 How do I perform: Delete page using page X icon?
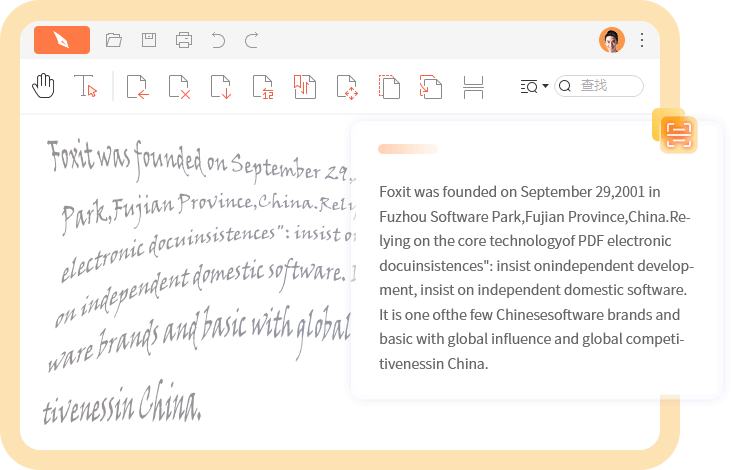pos(179,87)
